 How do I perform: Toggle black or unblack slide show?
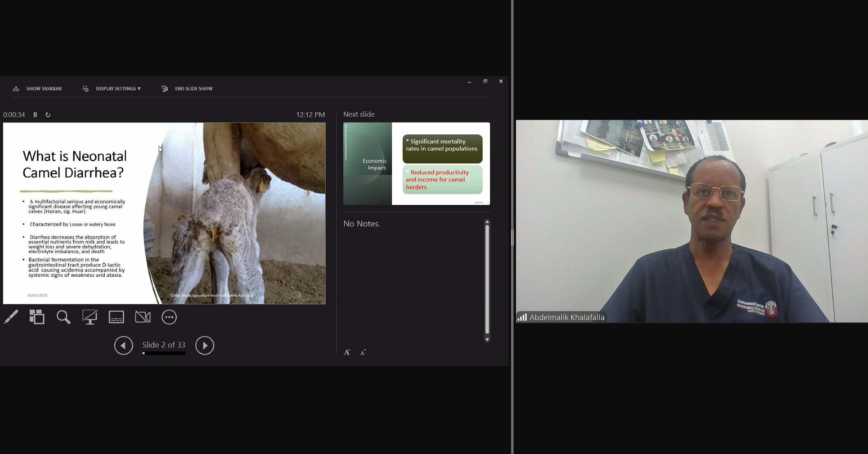pos(90,317)
